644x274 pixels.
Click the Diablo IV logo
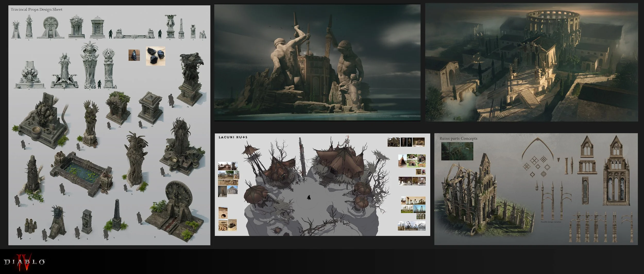(x=24, y=262)
